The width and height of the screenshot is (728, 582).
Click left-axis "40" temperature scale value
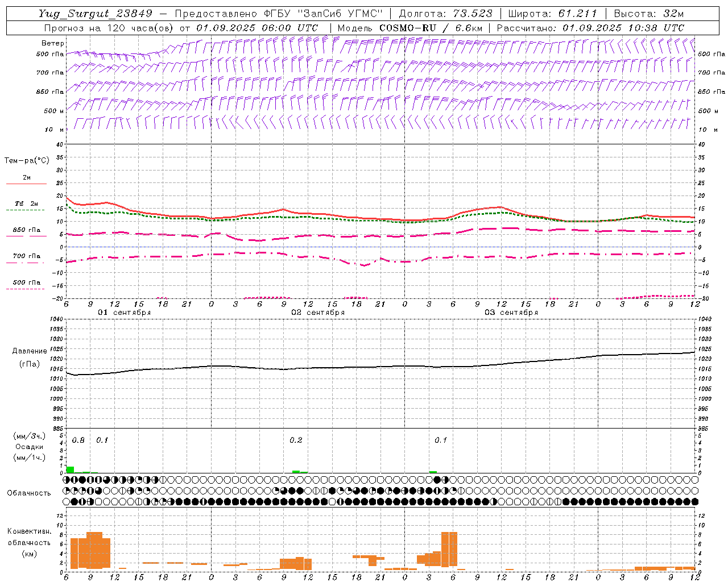tap(60, 144)
